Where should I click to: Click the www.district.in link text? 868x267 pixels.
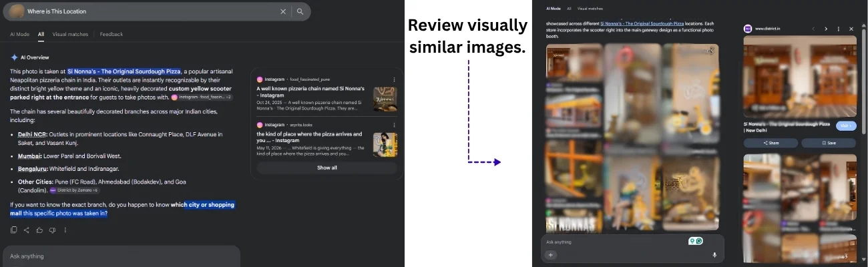point(769,29)
